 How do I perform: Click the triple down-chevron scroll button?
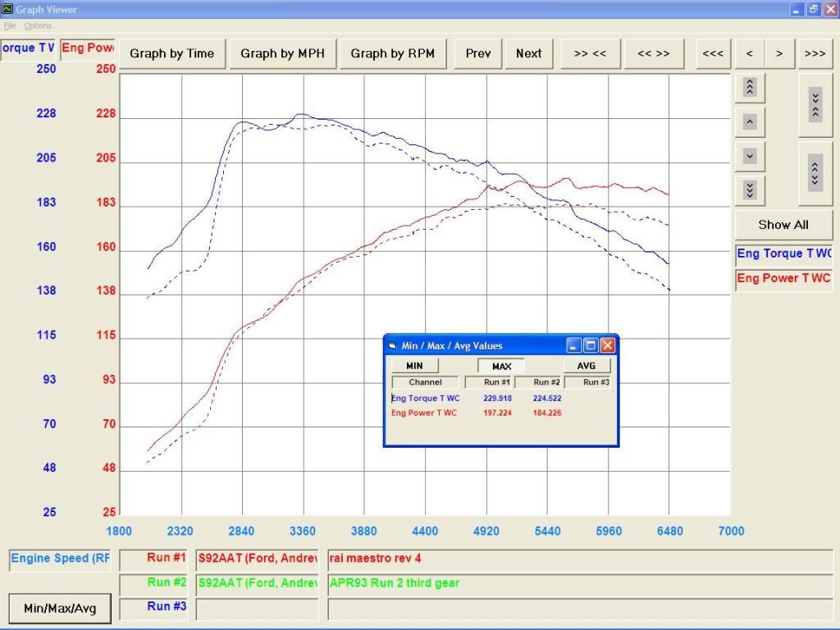point(750,190)
